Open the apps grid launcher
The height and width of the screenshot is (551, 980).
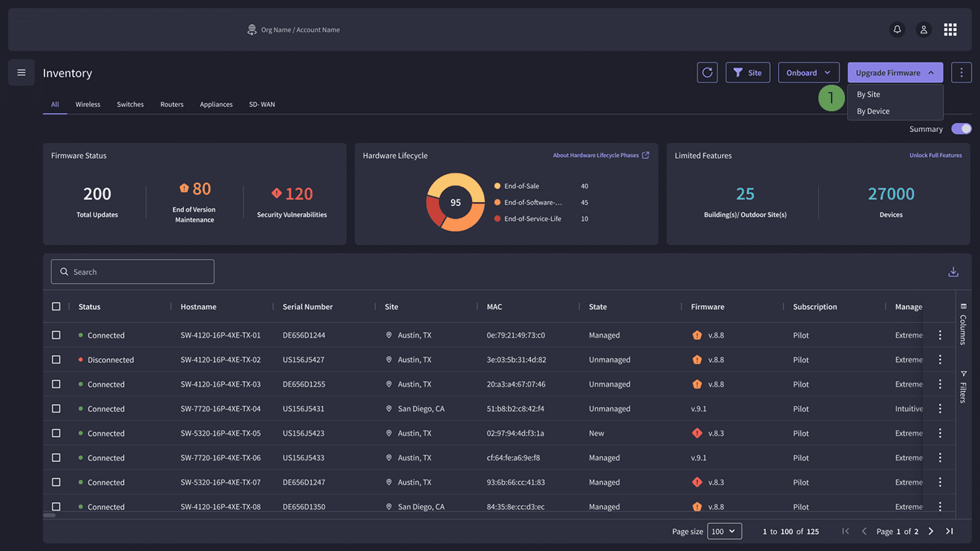click(950, 29)
